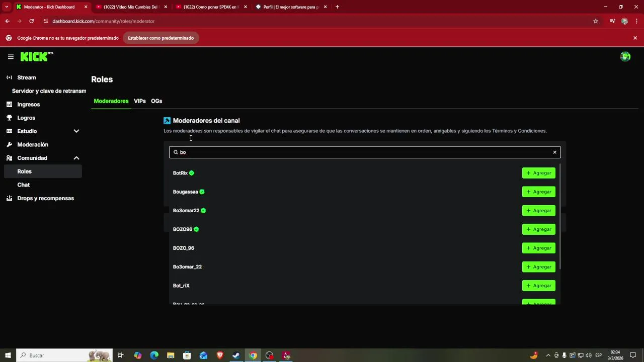Switch to the OGs tab
Viewport: 644px width, 362px height.
pos(156,101)
